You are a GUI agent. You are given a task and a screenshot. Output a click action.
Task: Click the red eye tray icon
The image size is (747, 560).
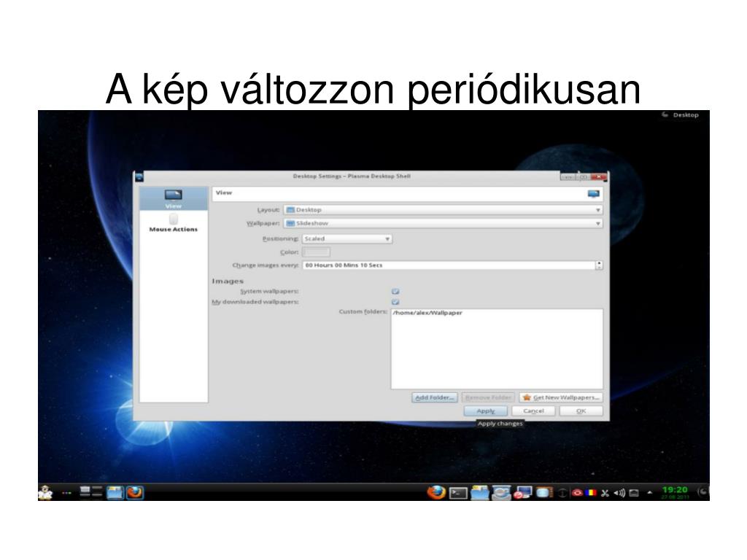pyautogui.click(x=577, y=493)
